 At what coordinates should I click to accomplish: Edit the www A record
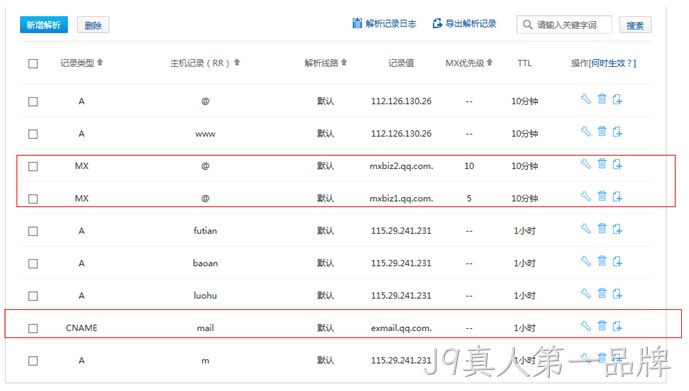(x=586, y=131)
